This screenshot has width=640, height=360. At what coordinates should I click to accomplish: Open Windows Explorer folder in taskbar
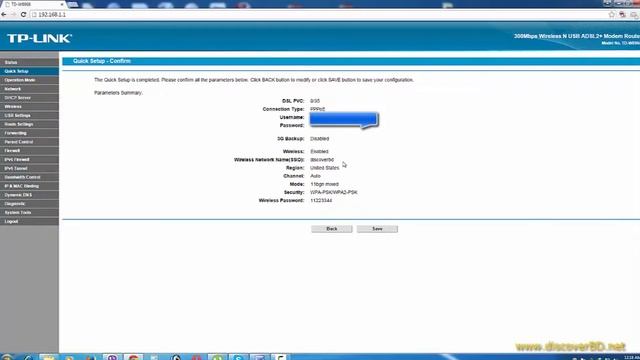[x=49, y=357]
